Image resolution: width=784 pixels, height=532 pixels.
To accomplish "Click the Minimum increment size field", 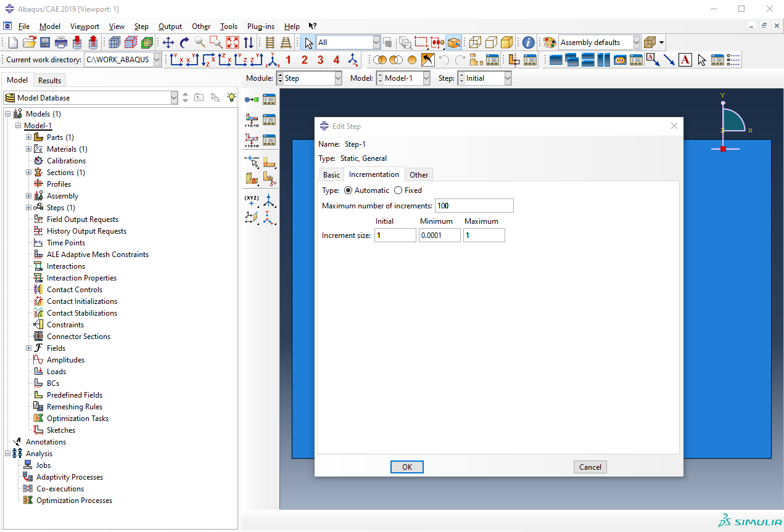I will (x=439, y=235).
